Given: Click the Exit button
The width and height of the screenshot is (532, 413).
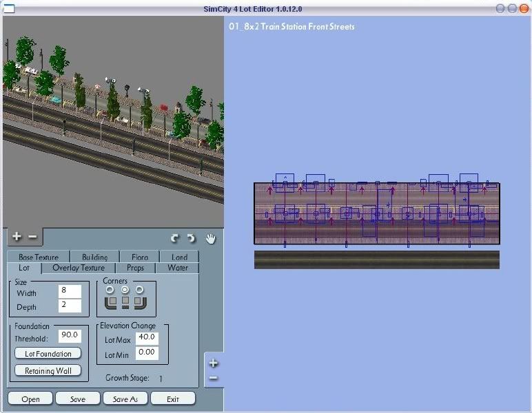Looking at the screenshot, I should (173, 399).
